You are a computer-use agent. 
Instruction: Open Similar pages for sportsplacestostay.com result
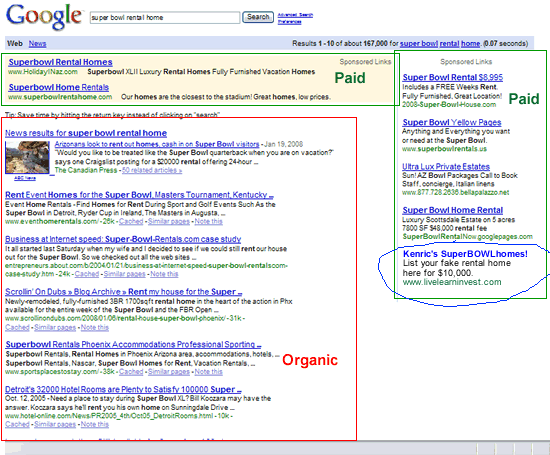169,372
